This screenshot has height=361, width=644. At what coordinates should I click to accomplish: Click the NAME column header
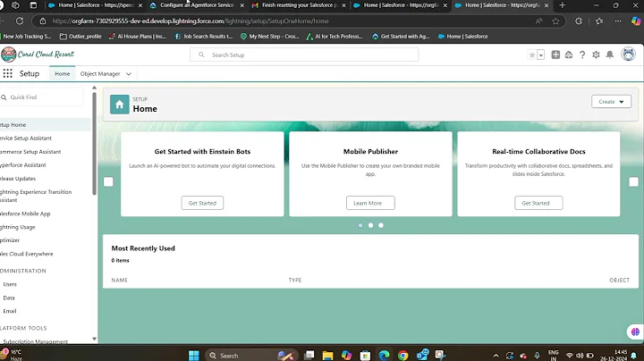coord(120,281)
